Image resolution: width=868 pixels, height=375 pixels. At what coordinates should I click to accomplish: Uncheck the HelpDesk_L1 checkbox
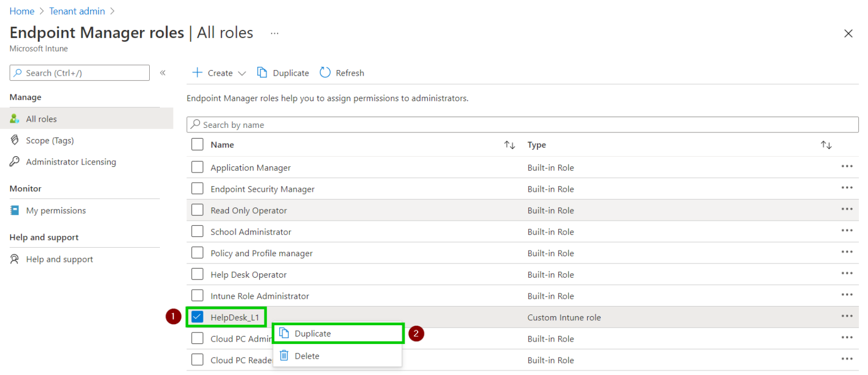[197, 317]
